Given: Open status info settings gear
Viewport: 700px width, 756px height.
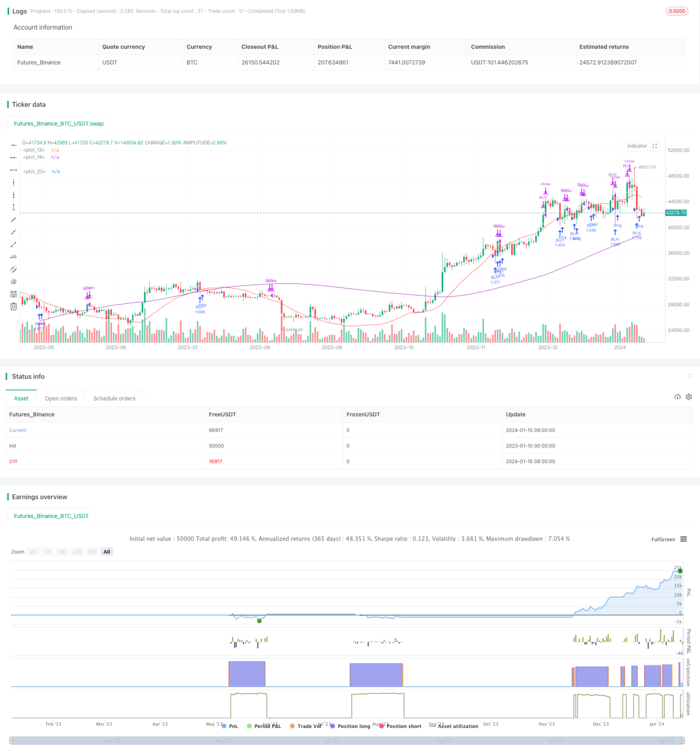Looking at the screenshot, I should click(x=689, y=397).
